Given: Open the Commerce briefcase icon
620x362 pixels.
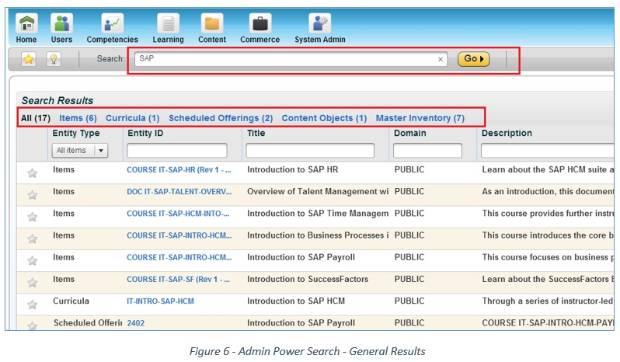Looking at the screenshot, I should click(260, 23).
